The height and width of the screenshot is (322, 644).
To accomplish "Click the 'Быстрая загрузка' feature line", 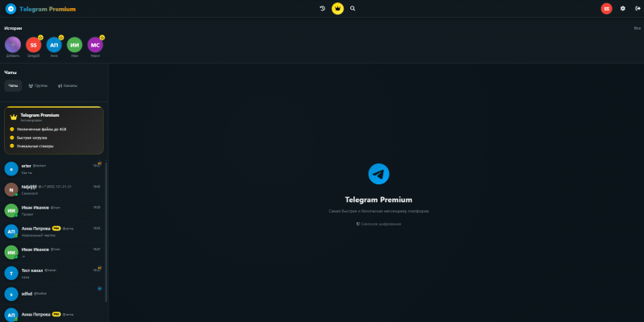I will (x=31, y=138).
